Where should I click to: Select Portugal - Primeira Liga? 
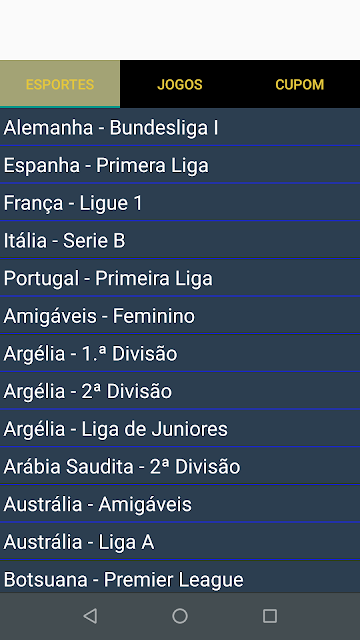coord(180,278)
